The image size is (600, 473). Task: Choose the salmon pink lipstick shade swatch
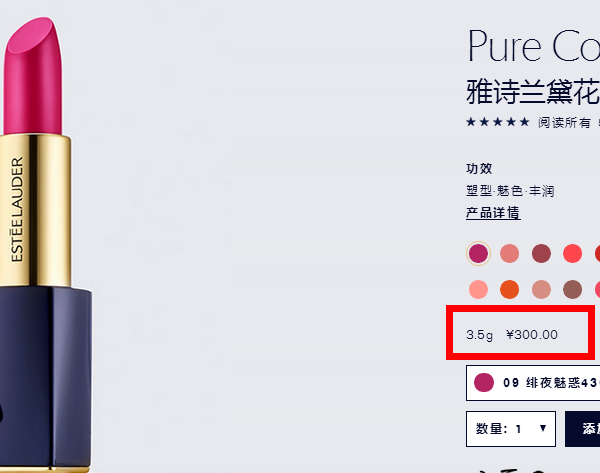[510, 253]
